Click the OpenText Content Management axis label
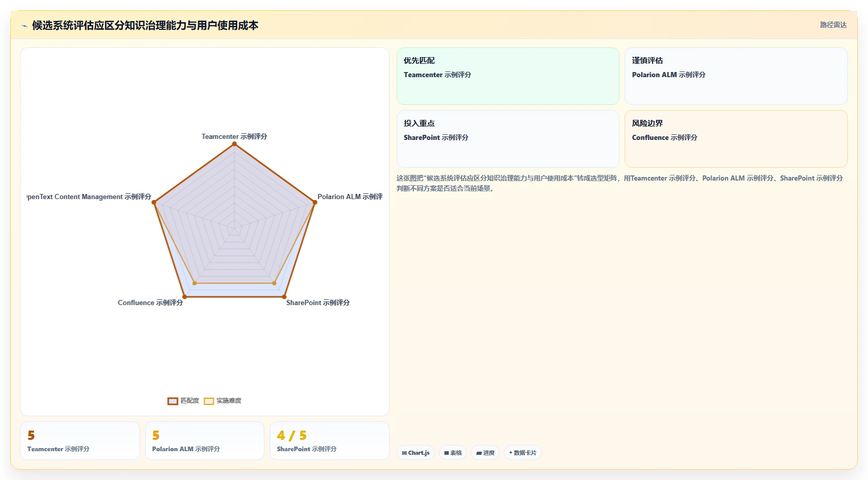868x480 pixels. pyautogui.click(x=89, y=197)
